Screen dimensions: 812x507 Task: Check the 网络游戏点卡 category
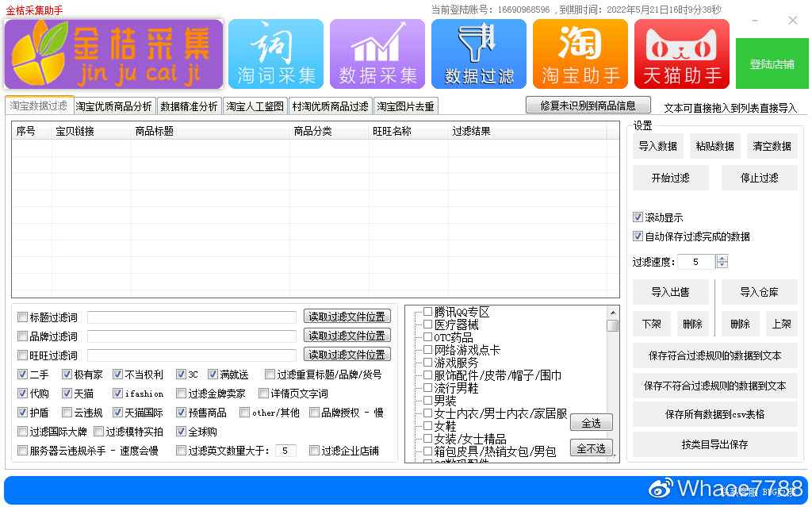coord(427,350)
